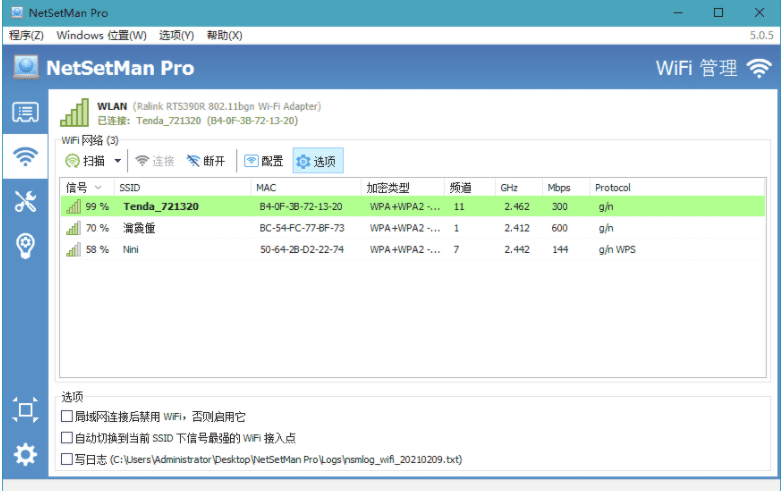Open the profiles list sidebar icon
Screen dimensions: 781x491
tap(25, 112)
